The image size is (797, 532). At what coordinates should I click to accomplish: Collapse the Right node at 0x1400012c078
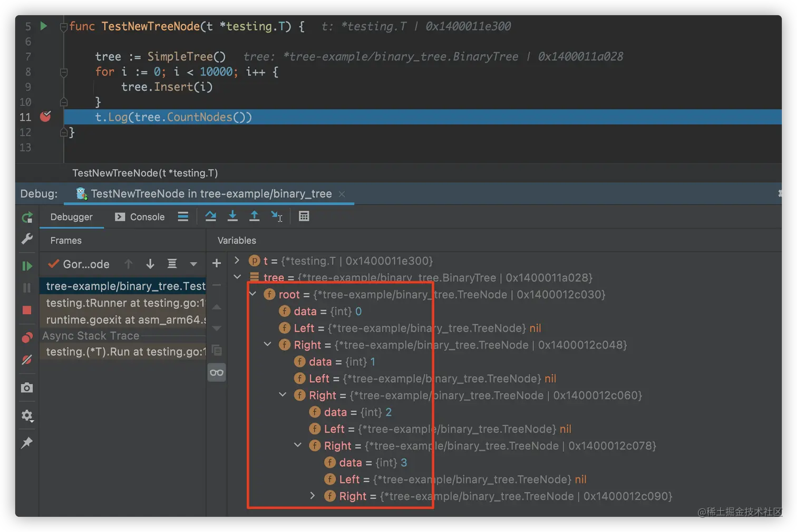click(x=298, y=445)
